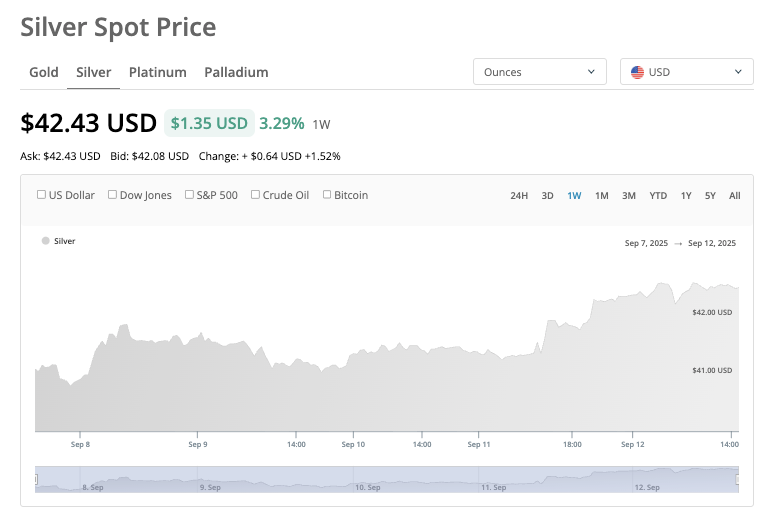Click right handle of range navigator
Image resolution: width=774 pixels, height=526 pixels.
pos(738,480)
